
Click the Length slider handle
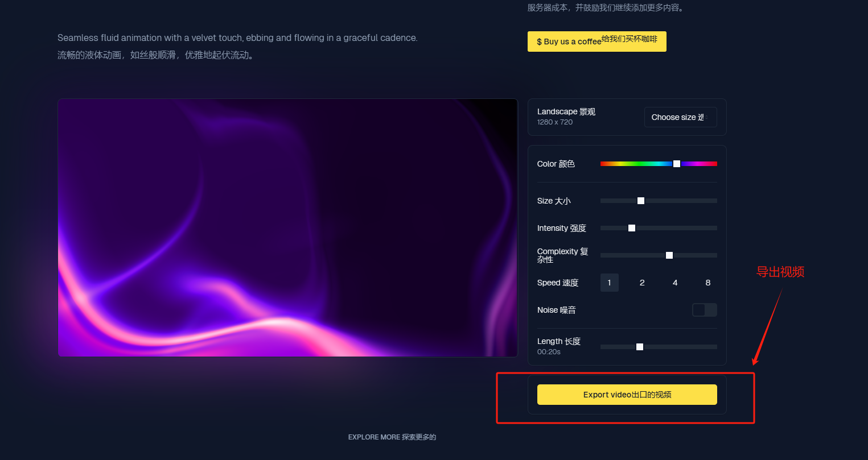[640, 347]
